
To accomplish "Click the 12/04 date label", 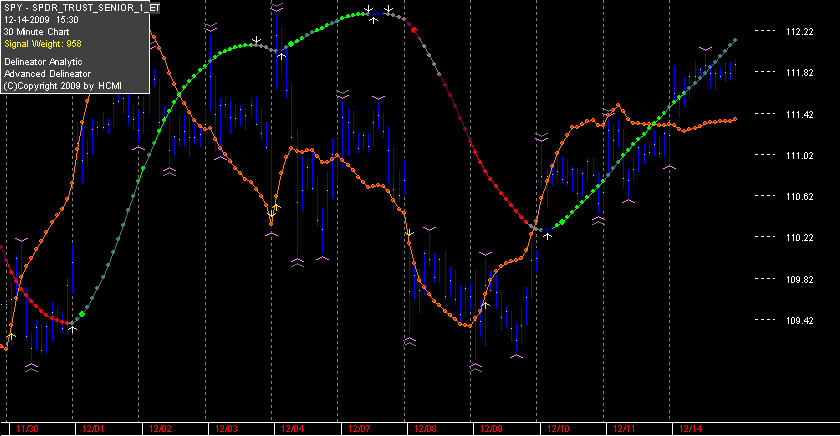I will [x=292, y=429].
